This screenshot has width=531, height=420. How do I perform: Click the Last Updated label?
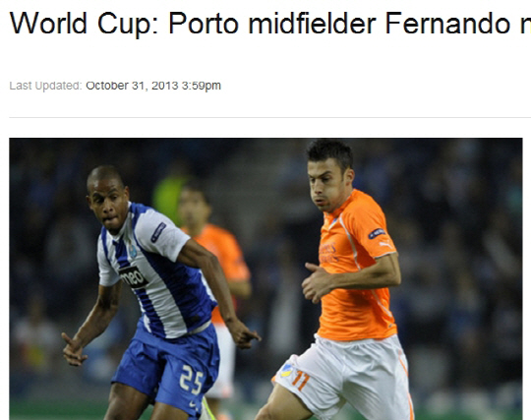click(45, 86)
